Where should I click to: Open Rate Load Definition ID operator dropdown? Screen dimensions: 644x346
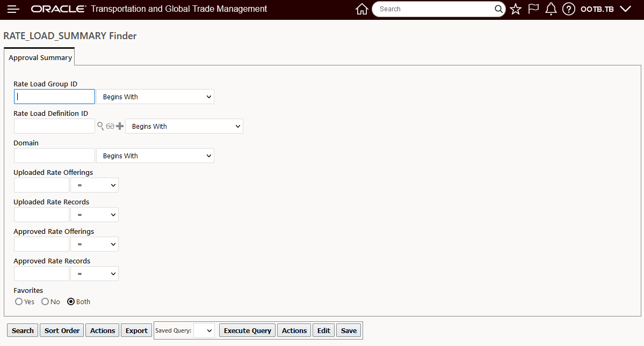[x=184, y=126]
